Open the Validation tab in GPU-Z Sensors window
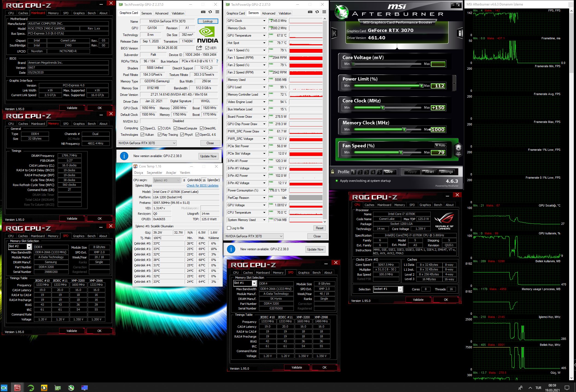This screenshot has height=392, width=576. [285, 13]
